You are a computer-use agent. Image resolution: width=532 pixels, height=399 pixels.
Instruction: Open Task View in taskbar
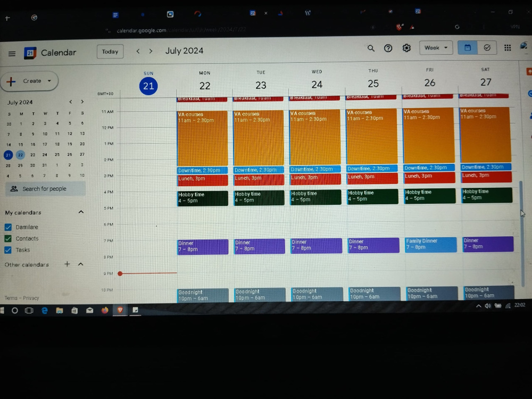(x=29, y=311)
